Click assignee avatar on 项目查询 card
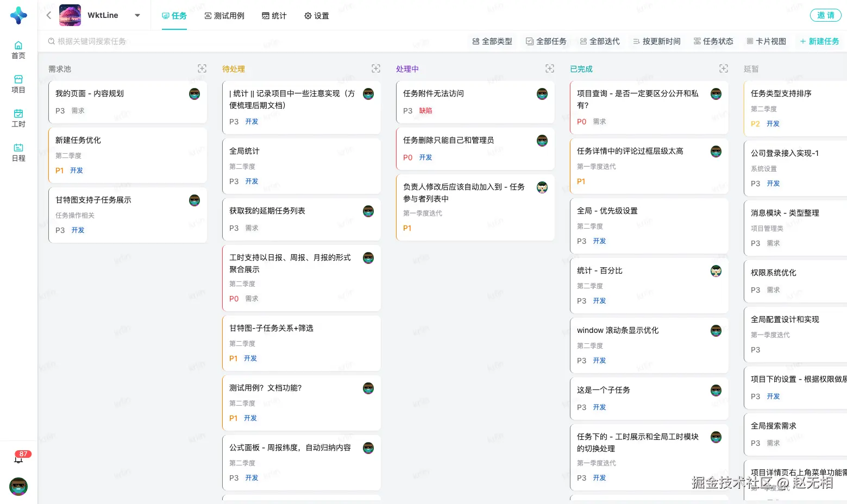Viewport: 847px width, 504px height. pos(716,94)
